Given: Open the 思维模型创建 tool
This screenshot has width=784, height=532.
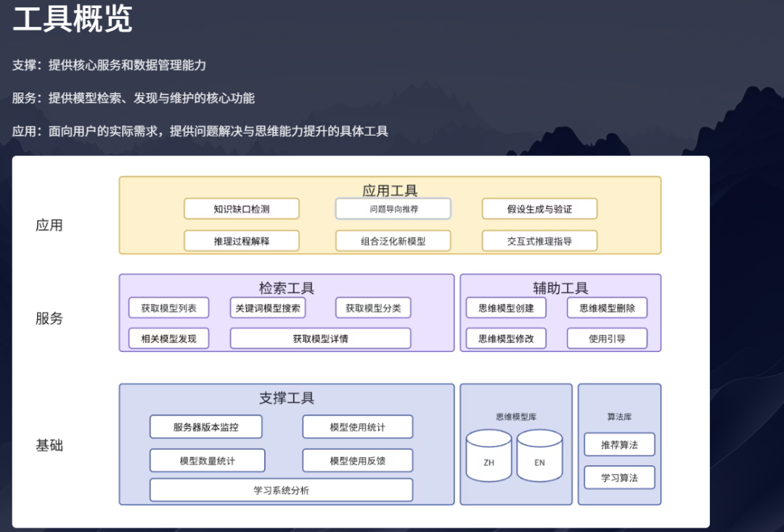Looking at the screenshot, I should (x=505, y=307).
